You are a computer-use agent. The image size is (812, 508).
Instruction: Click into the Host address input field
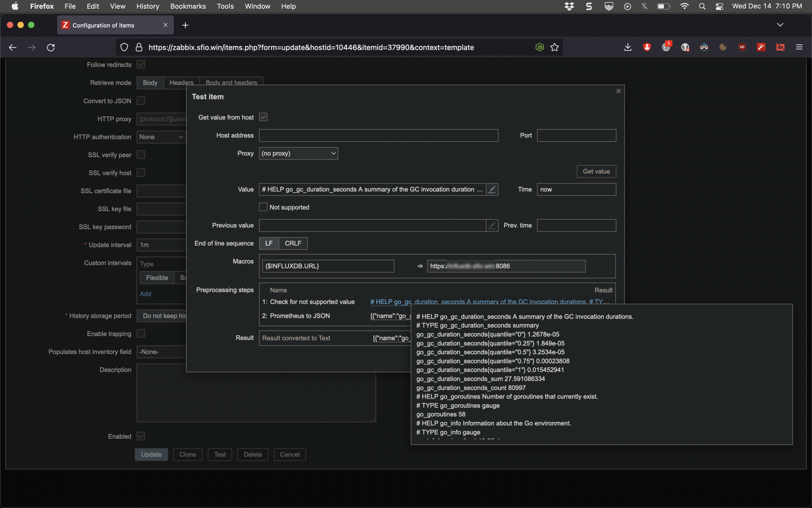[378, 135]
